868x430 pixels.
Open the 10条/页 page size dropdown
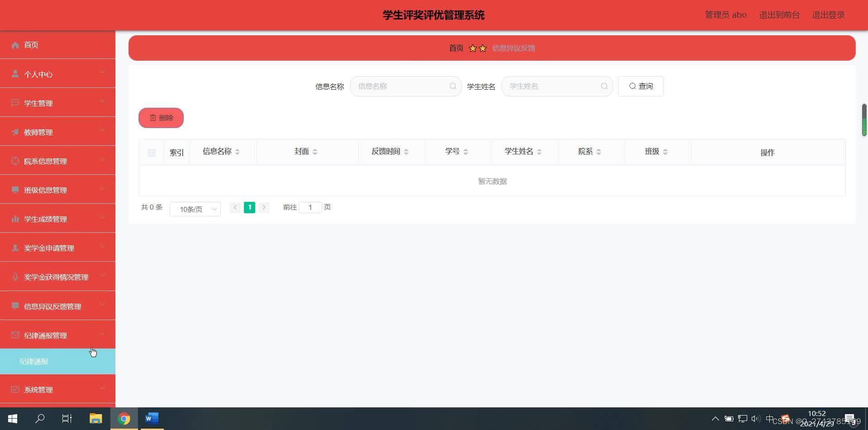click(195, 209)
